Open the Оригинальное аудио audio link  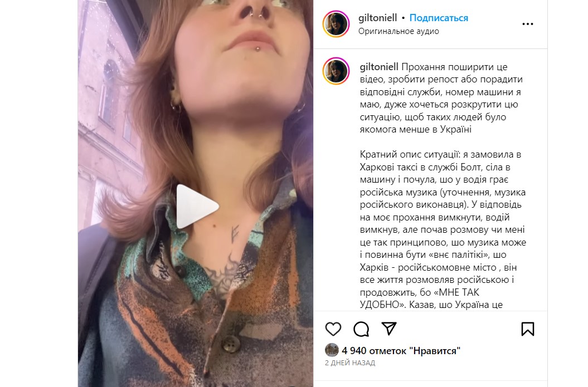click(x=399, y=31)
